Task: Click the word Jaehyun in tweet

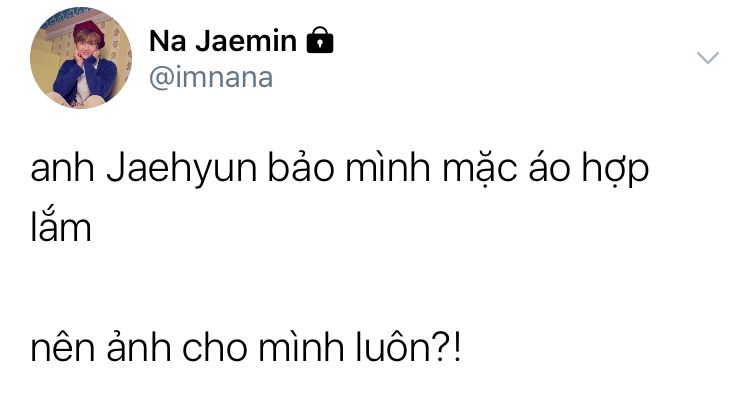Action: pos(182,169)
